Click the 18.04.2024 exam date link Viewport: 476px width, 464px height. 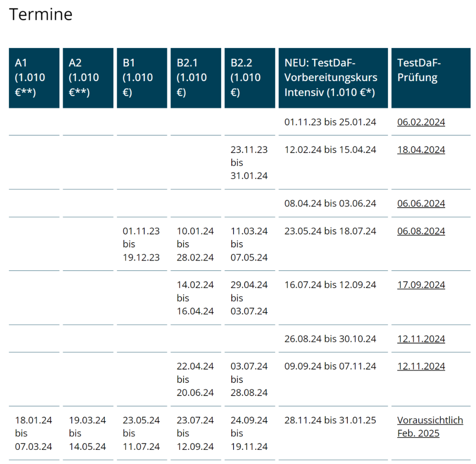(421, 150)
